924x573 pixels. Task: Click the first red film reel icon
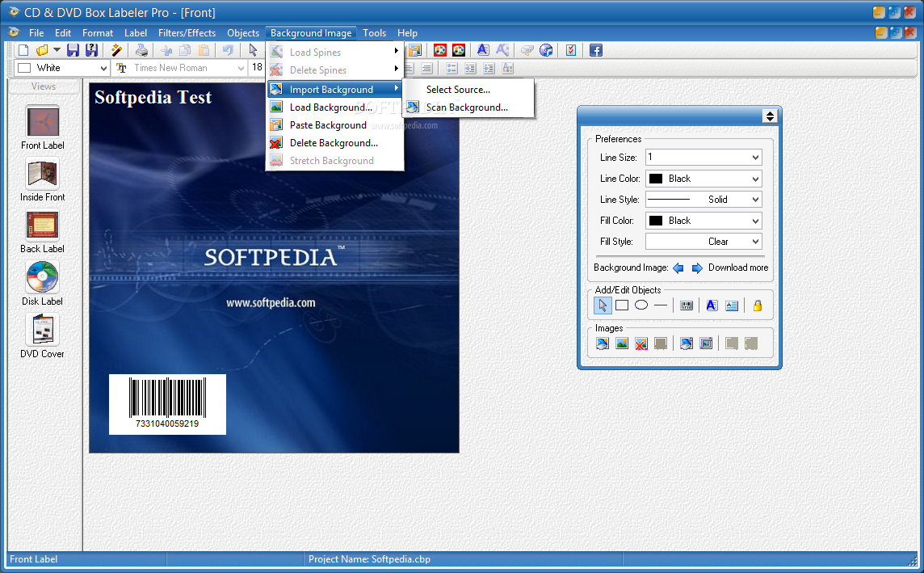click(x=439, y=51)
